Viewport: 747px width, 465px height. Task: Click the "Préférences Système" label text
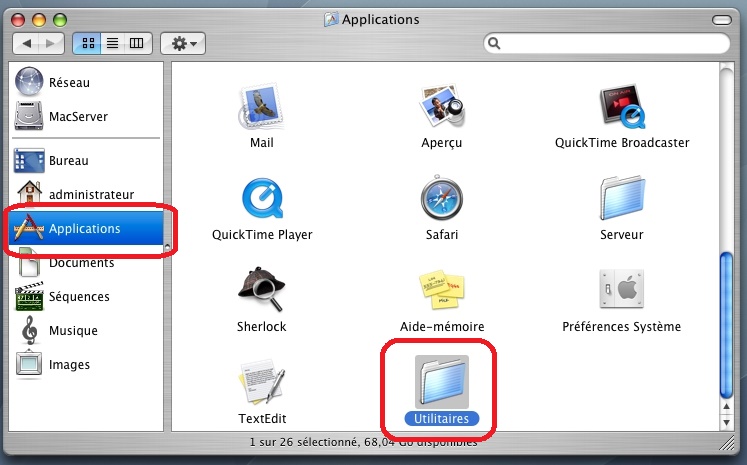pyautogui.click(x=622, y=326)
